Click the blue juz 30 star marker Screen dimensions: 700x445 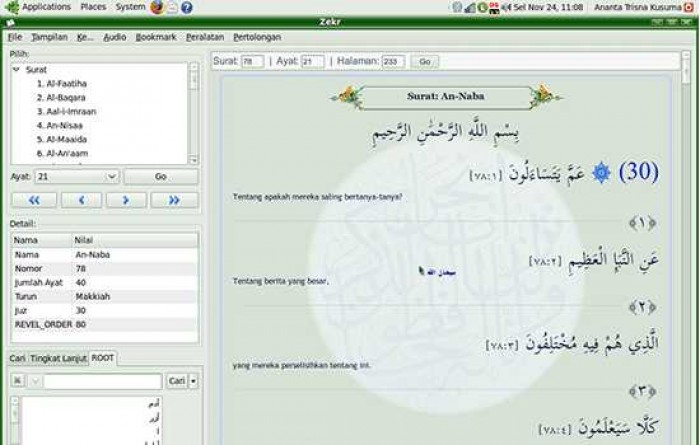click(601, 173)
